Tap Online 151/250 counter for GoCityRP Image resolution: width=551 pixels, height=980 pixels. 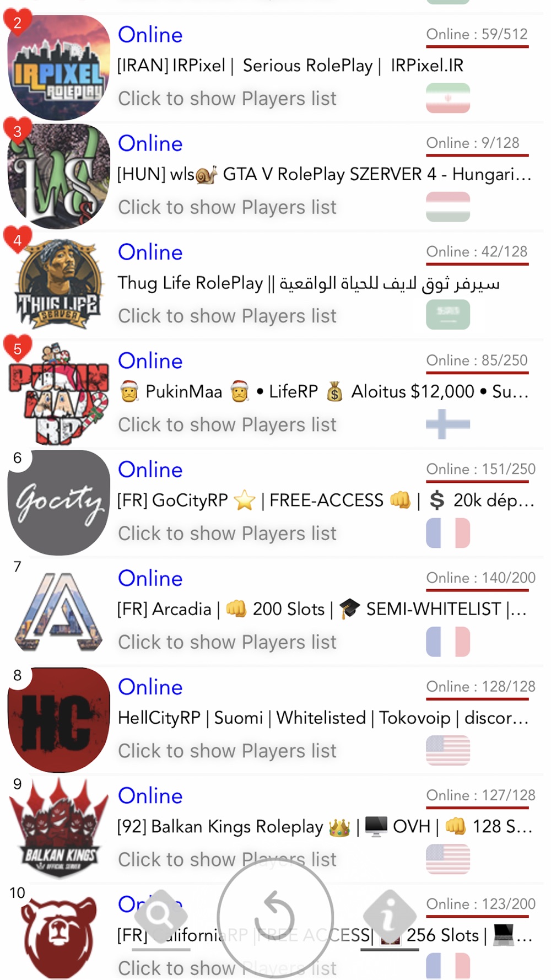480,469
